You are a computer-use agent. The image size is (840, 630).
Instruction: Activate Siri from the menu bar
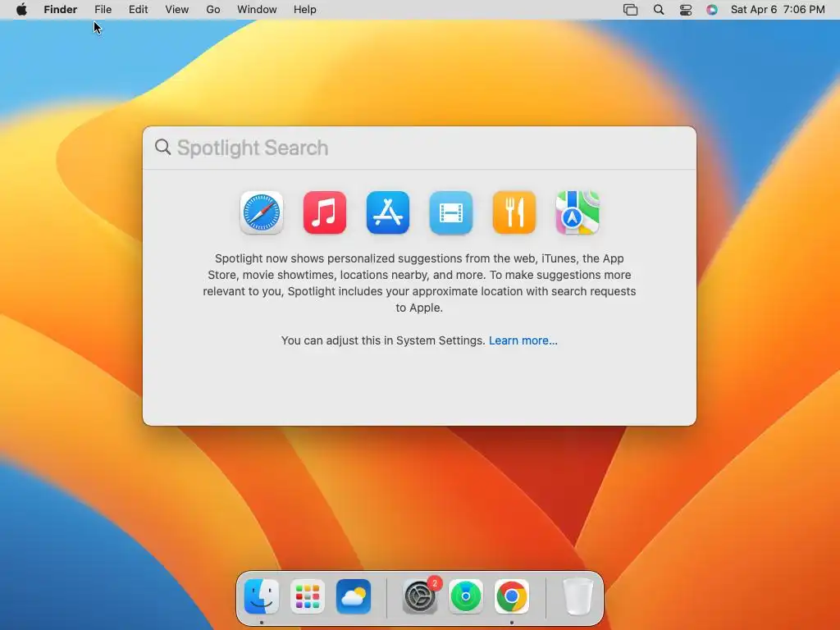tap(712, 10)
